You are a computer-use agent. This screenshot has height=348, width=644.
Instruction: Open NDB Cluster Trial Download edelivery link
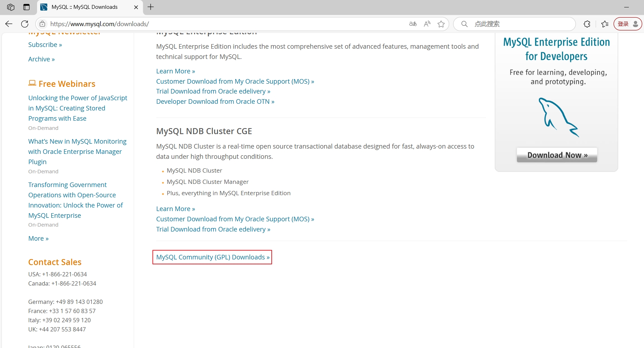pos(213,229)
